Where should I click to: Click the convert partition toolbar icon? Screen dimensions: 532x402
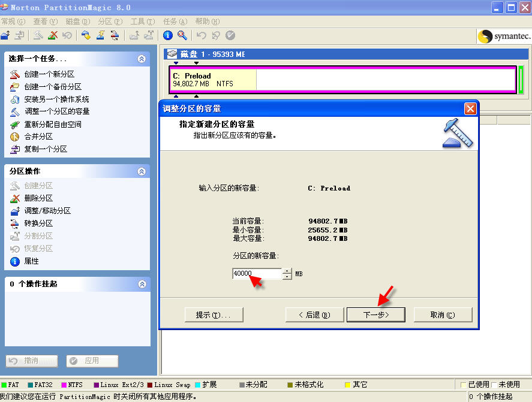pyautogui.click(x=115, y=35)
